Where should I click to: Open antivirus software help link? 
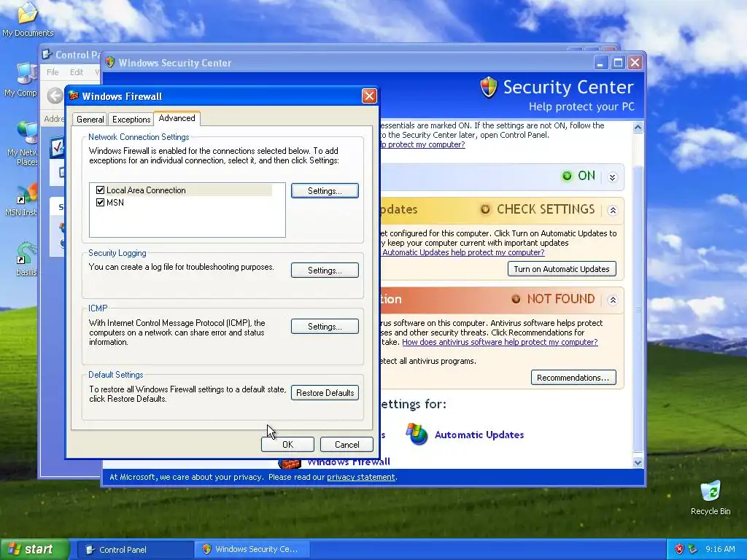(500, 342)
